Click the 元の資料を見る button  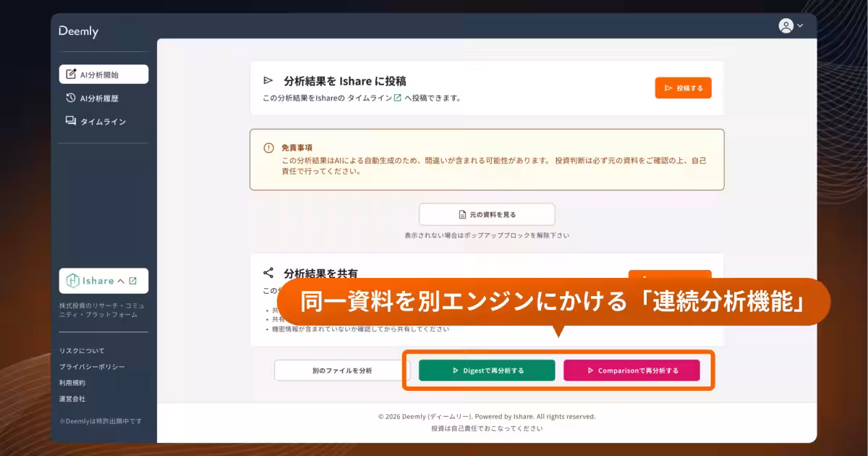(x=486, y=214)
